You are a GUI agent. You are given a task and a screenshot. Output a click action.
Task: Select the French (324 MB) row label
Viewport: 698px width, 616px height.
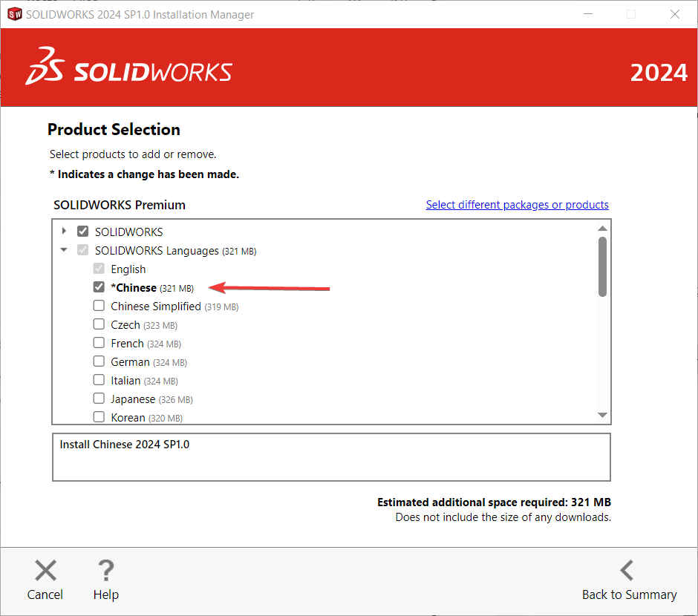146,344
